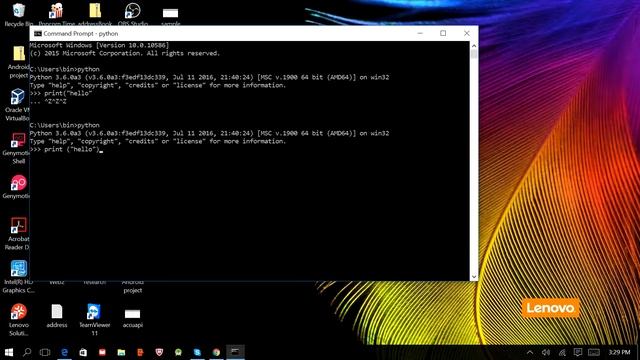Select the Oracle VM VirtualBox desktop icon
The height and width of the screenshot is (360, 640).
(18, 104)
